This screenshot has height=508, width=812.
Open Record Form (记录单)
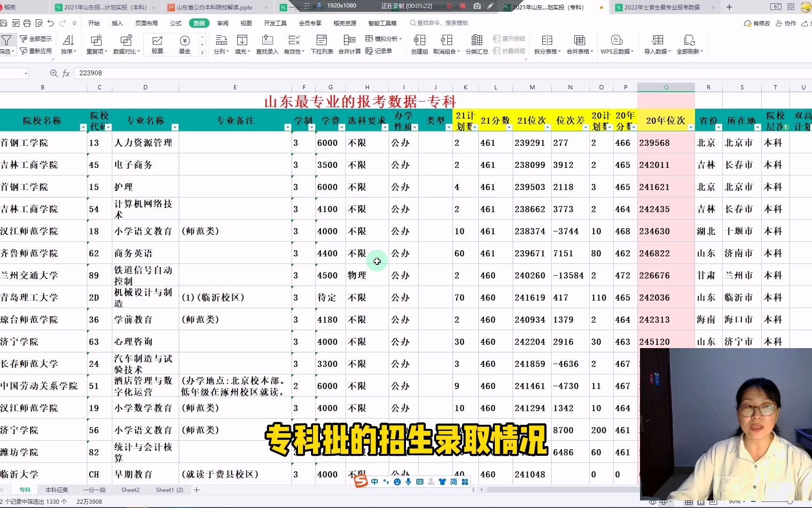379,51
